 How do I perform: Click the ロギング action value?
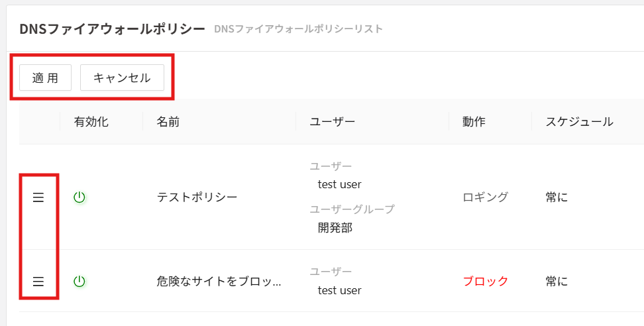[486, 197]
